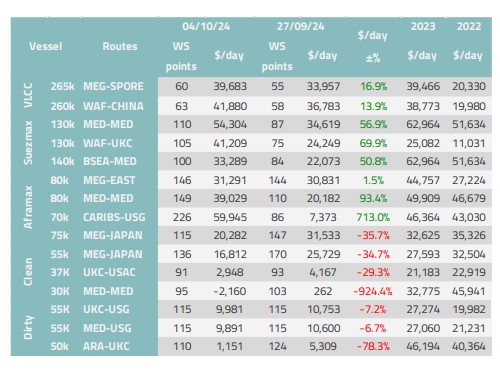Select the Vessel column header
Image resolution: width=500 pixels, height=371 pixels.
[45, 46]
